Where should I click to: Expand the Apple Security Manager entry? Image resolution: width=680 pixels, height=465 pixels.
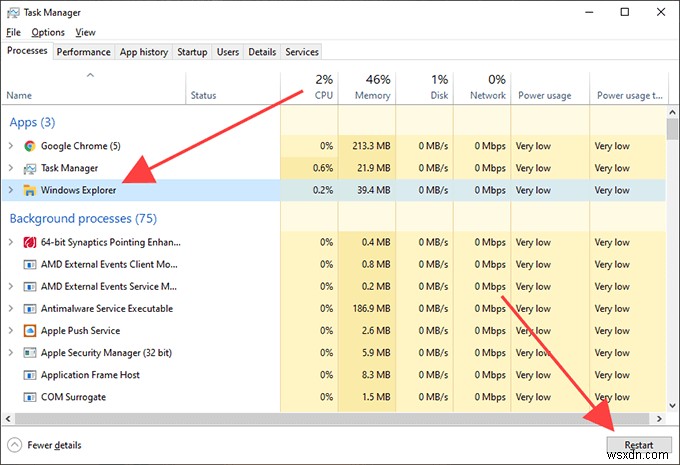point(11,353)
